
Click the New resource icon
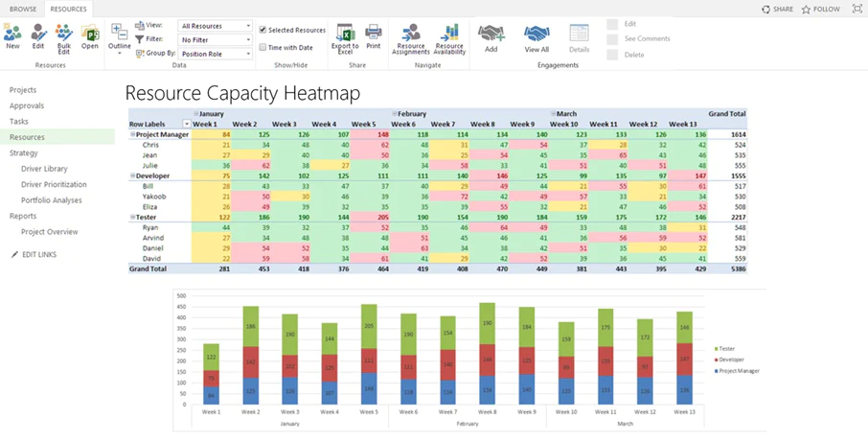(12, 34)
